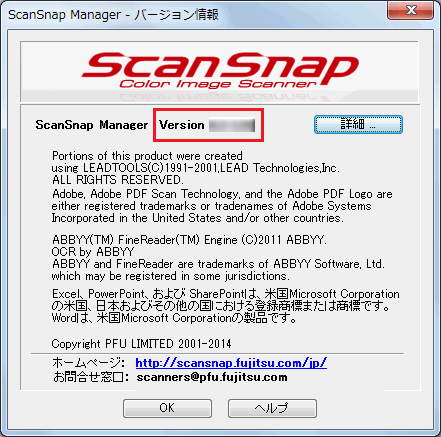Open the 詳細 details button
The image size is (441, 437).
[x=358, y=125]
